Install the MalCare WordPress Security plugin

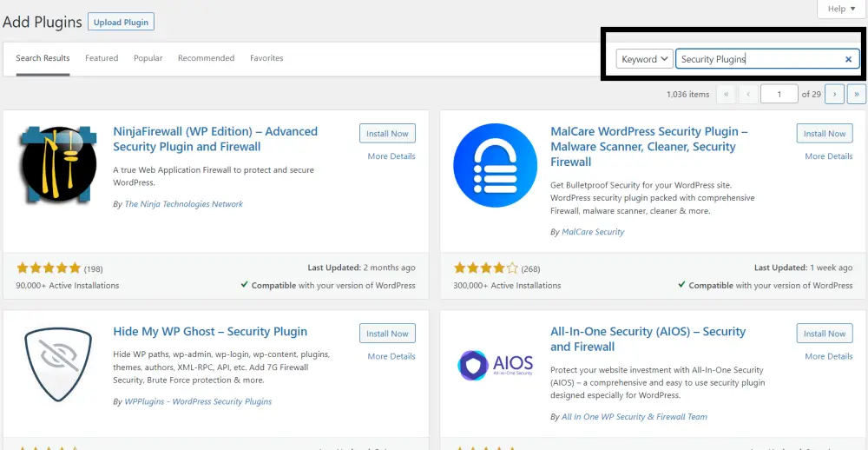tap(825, 134)
